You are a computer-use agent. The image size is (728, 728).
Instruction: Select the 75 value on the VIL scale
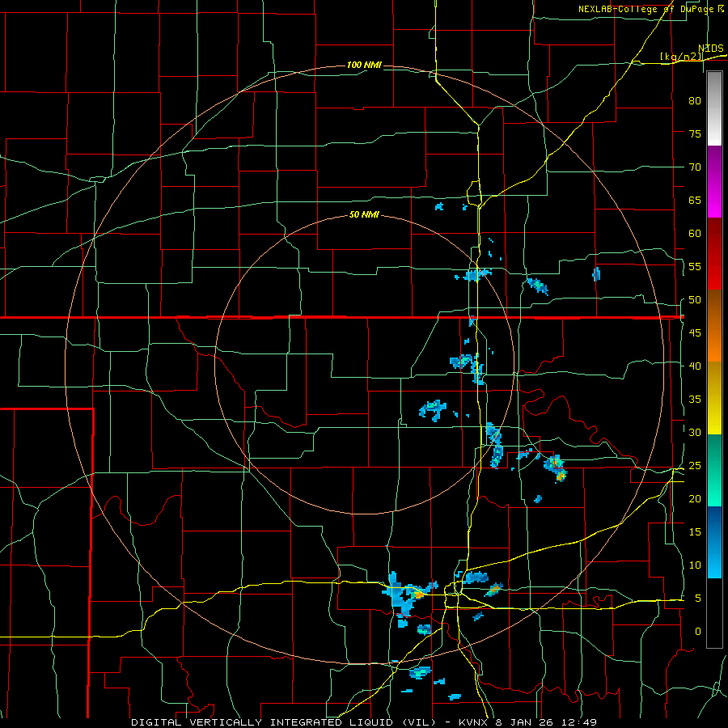point(695,133)
